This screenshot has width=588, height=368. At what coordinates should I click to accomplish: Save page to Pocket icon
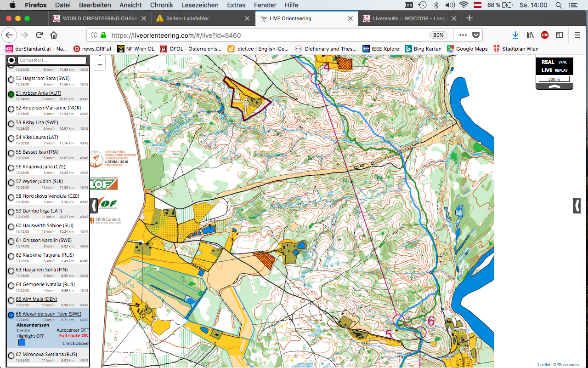pyautogui.click(x=476, y=35)
